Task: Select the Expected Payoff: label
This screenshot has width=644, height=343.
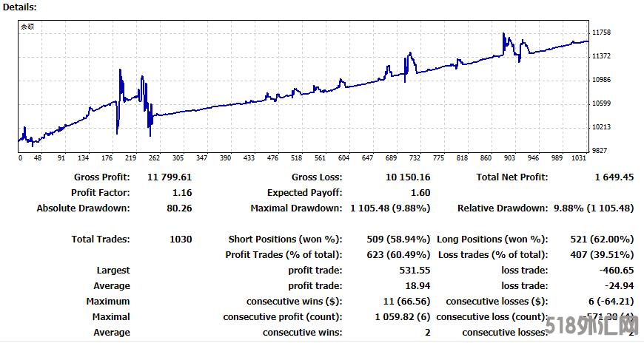Action: tap(305, 193)
